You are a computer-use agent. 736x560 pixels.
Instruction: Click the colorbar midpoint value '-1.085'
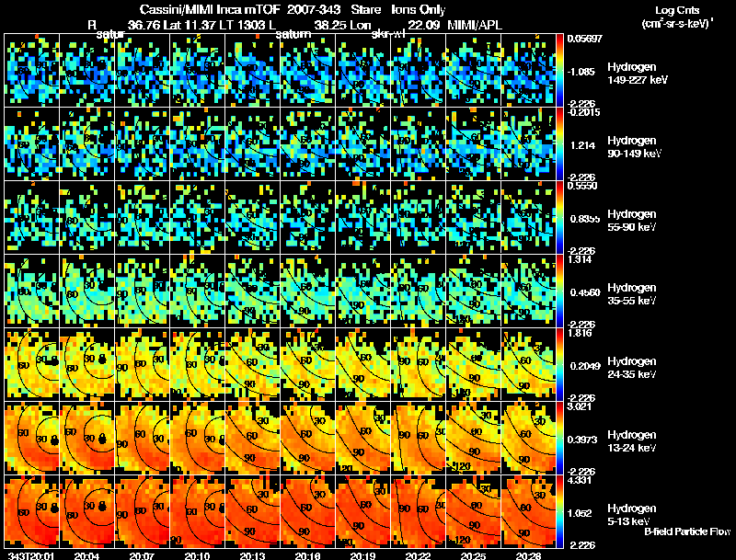(x=581, y=73)
